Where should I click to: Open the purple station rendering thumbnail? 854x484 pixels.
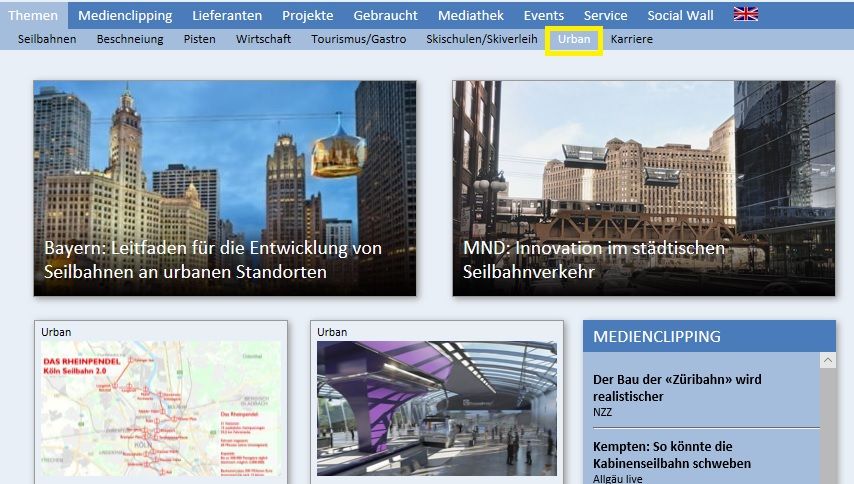[x=437, y=408]
